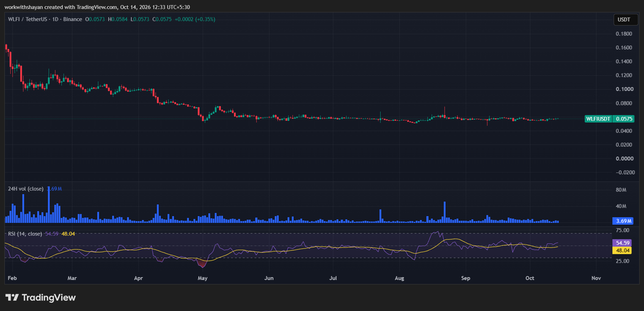The image size is (644, 311).
Task: Click the Mar label on time axis
Action: tap(72, 278)
